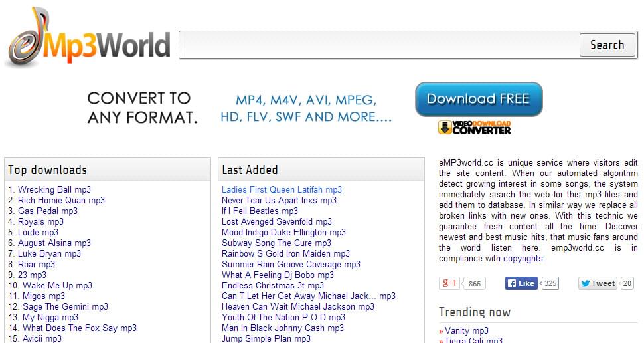Click the Twitter Tweet button
The width and height of the screenshot is (644, 343).
(598, 283)
